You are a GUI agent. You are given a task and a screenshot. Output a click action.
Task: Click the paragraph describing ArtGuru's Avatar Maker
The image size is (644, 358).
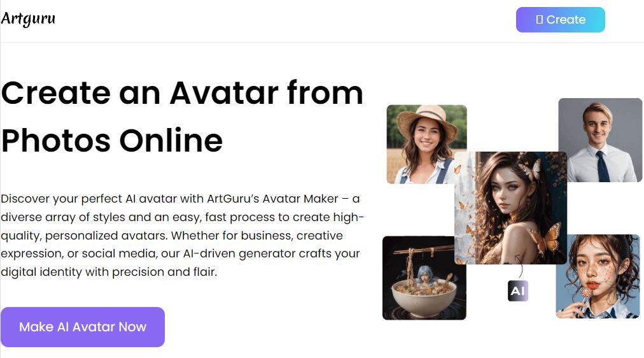(x=182, y=235)
